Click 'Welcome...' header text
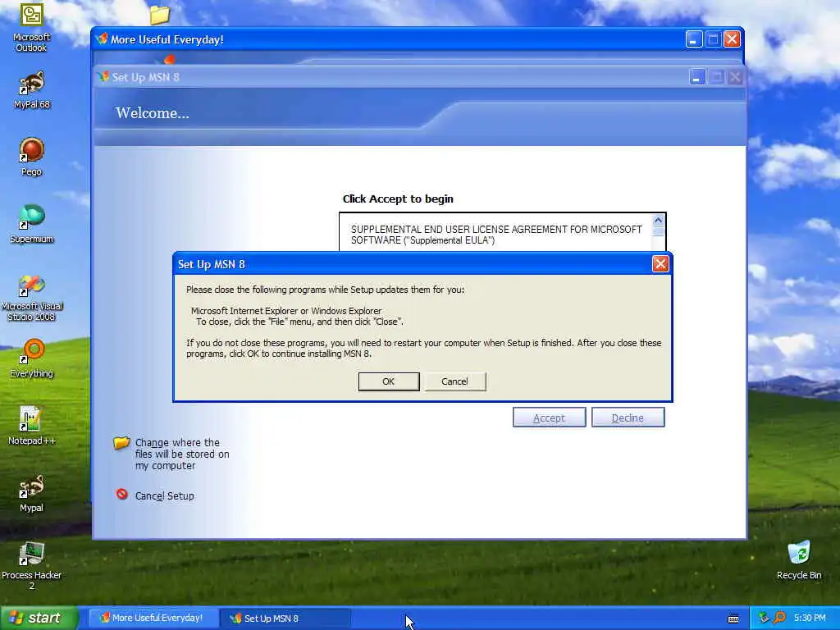This screenshot has height=630, width=840. click(x=152, y=112)
